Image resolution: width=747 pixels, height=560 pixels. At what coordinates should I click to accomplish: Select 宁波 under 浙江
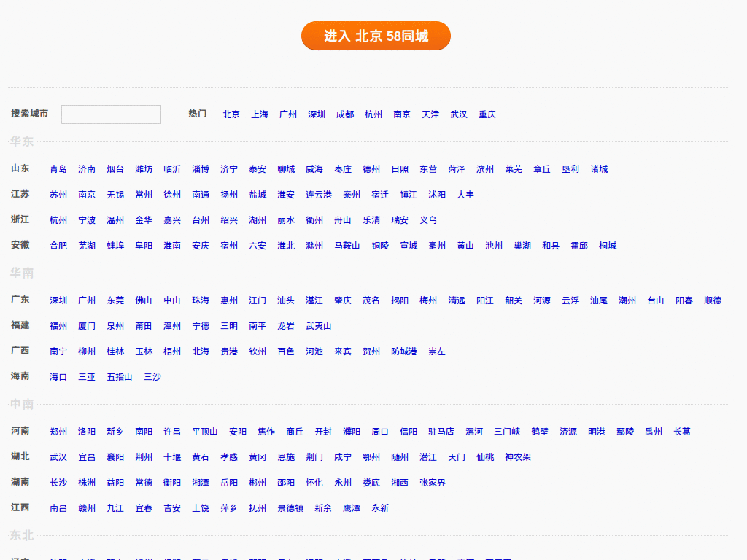coord(87,220)
